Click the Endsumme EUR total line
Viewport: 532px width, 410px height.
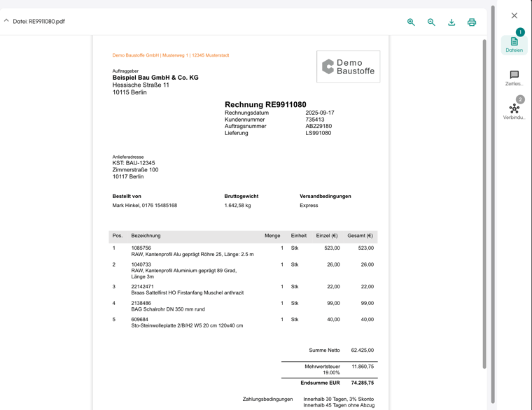[329, 383]
